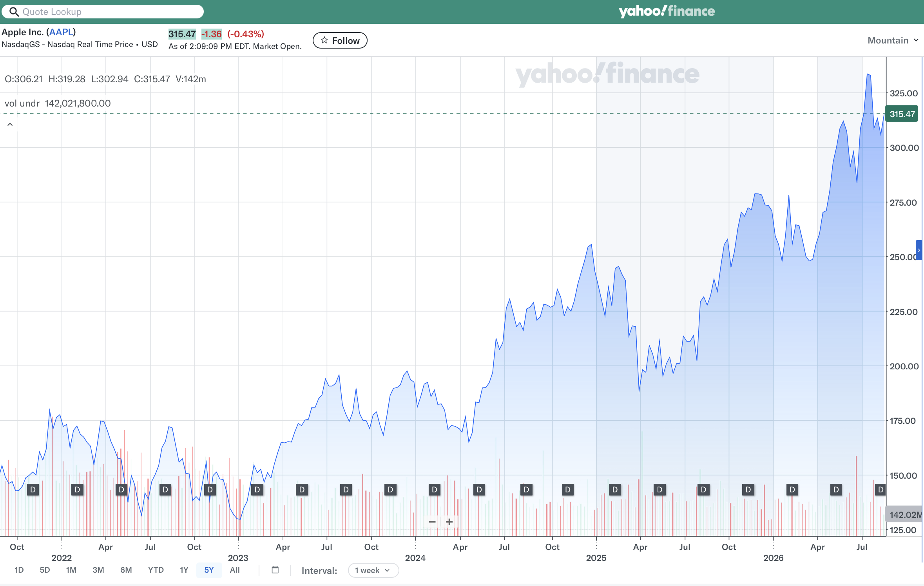The image size is (924, 586).
Task: Open the May 2022 dividend marker
Action: click(x=121, y=489)
